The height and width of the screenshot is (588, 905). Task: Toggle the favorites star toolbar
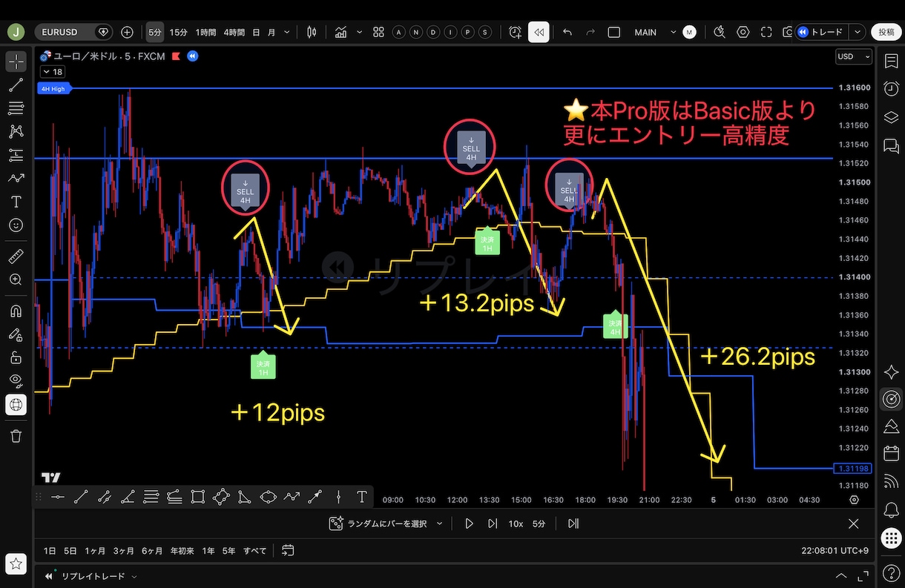click(x=16, y=563)
